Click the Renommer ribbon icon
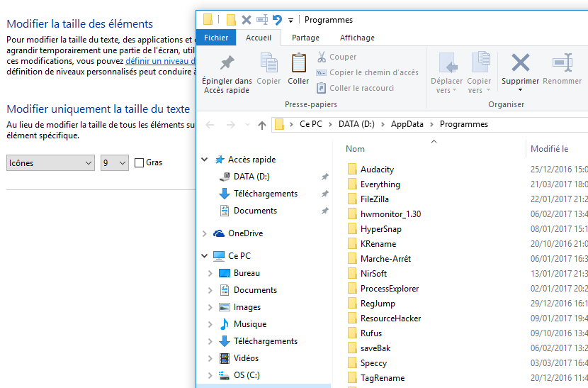 [x=562, y=62]
